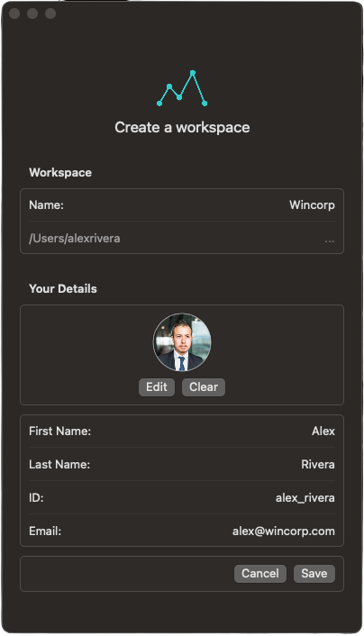The image size is (364, 636).
Task: Zoom the window using the third titlebar dot
Action: pyautogui.click(x=50, y=14)
